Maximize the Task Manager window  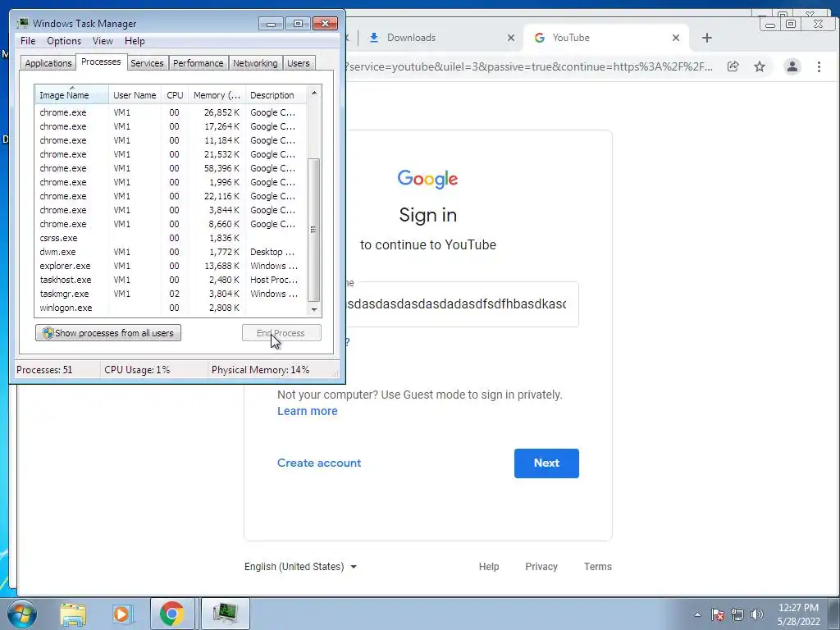coord(298,24)
